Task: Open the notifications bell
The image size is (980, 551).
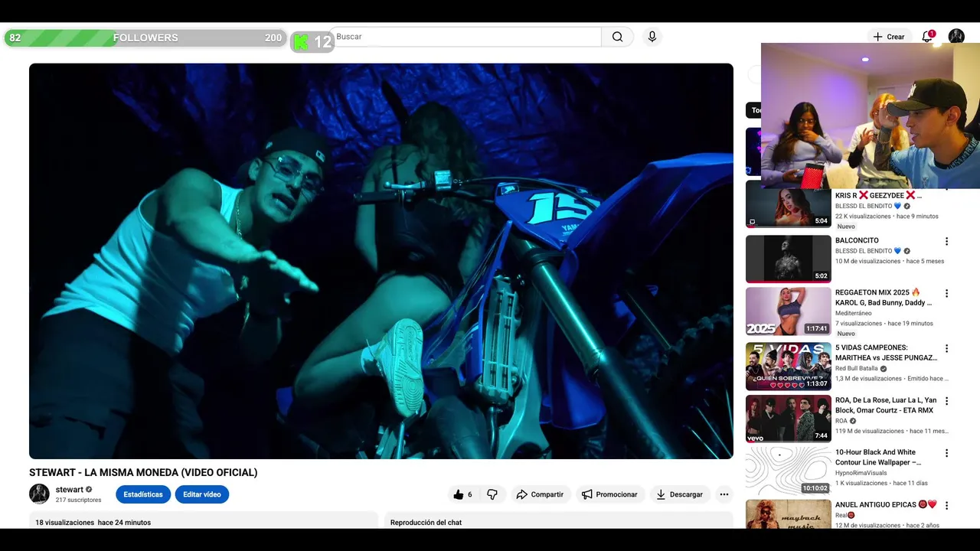Action: coord(927,37)
